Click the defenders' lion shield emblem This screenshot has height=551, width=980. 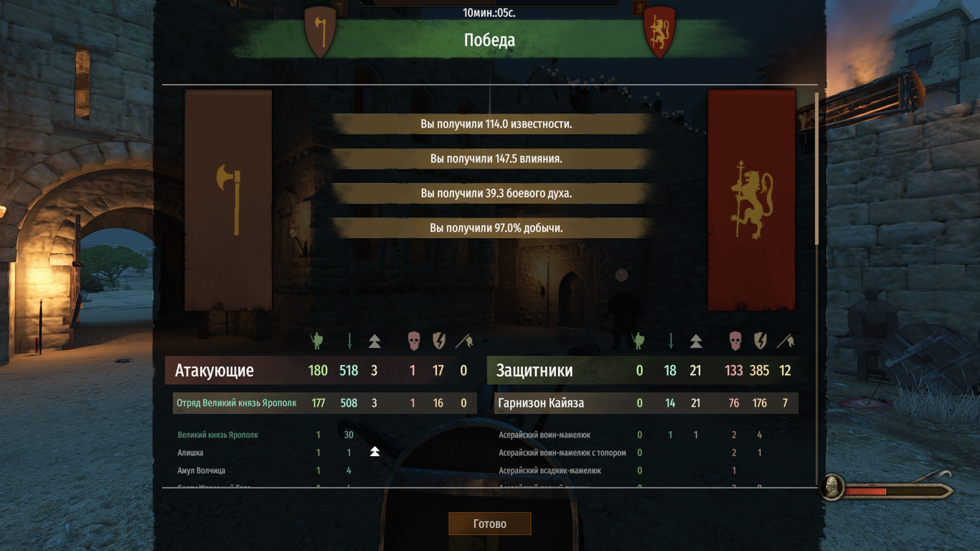click(x=659, y=31)
